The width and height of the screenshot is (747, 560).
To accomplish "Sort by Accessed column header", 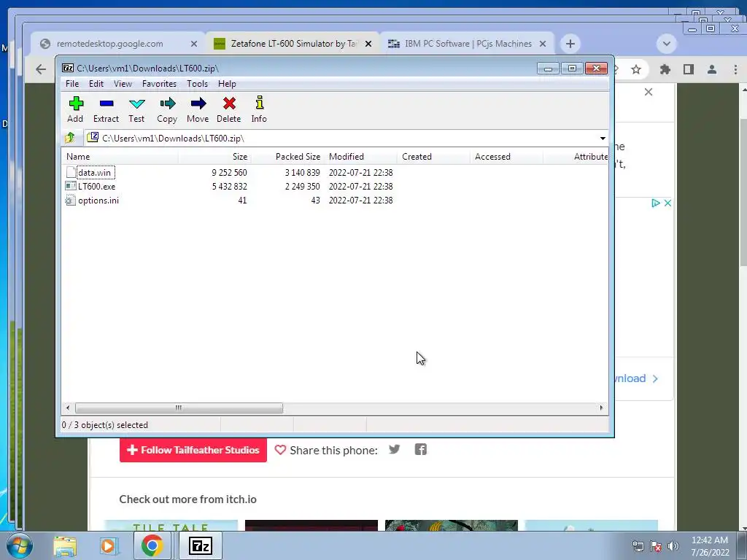I will coord(506,157).
